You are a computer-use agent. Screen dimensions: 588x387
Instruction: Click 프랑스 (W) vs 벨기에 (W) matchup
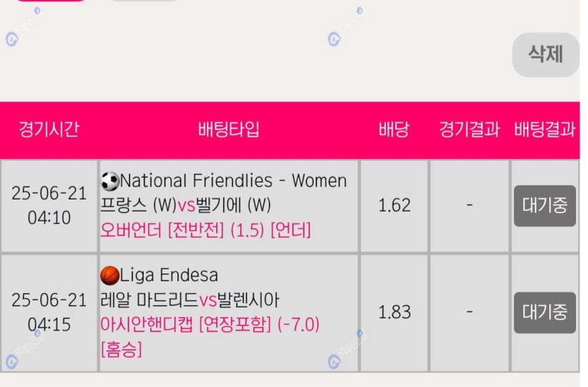(x=186, y=205)
